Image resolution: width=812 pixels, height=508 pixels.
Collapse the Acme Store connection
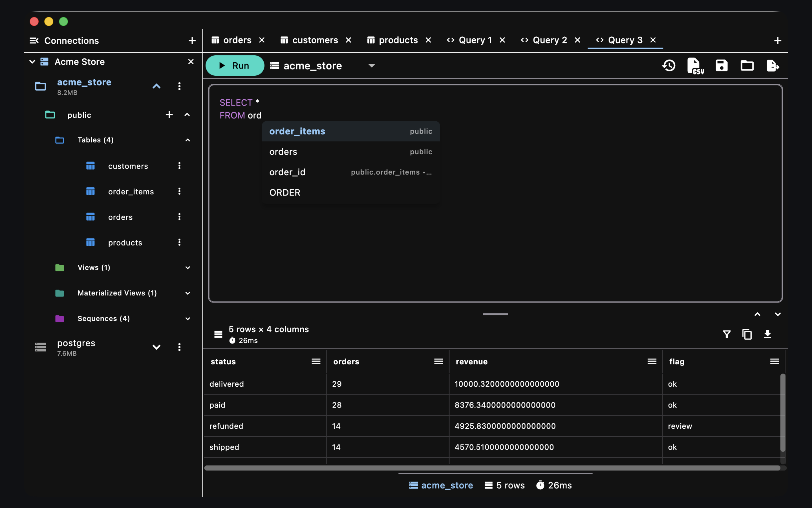pos(32,62)
